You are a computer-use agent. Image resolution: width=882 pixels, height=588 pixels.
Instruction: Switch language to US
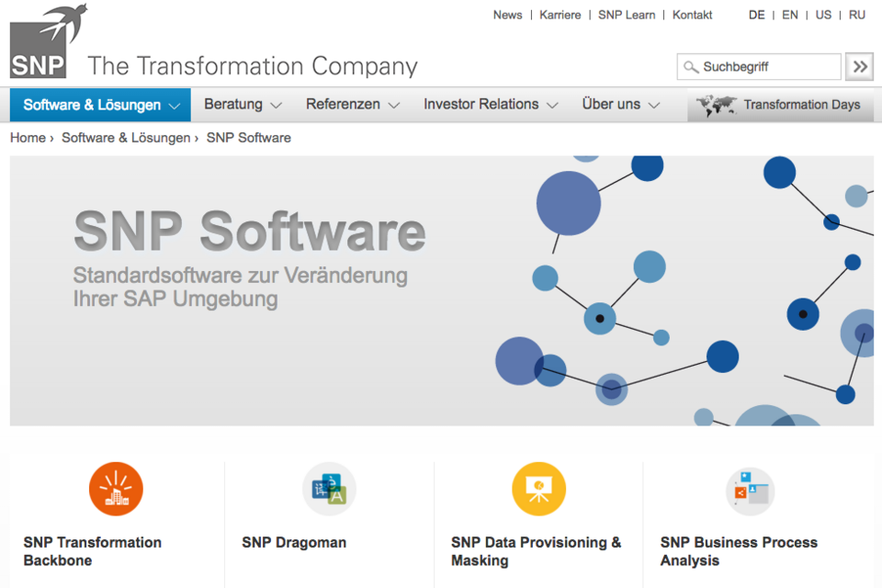[x=823, y=16]
